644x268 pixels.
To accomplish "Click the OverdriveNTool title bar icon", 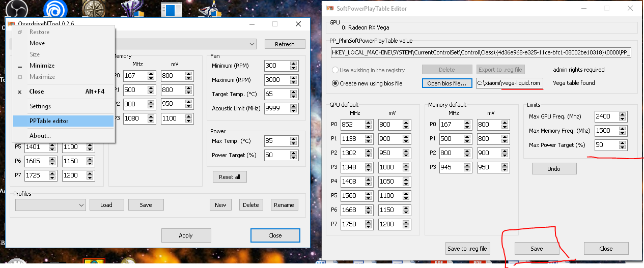I will [11, 24].
